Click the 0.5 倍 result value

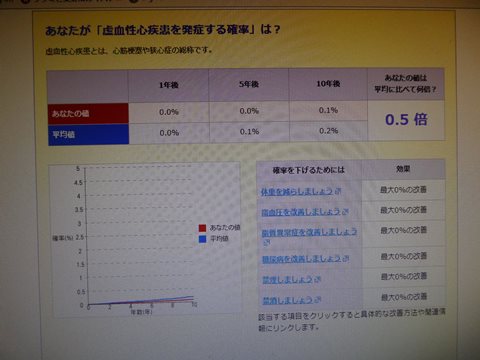pos(406,119)
